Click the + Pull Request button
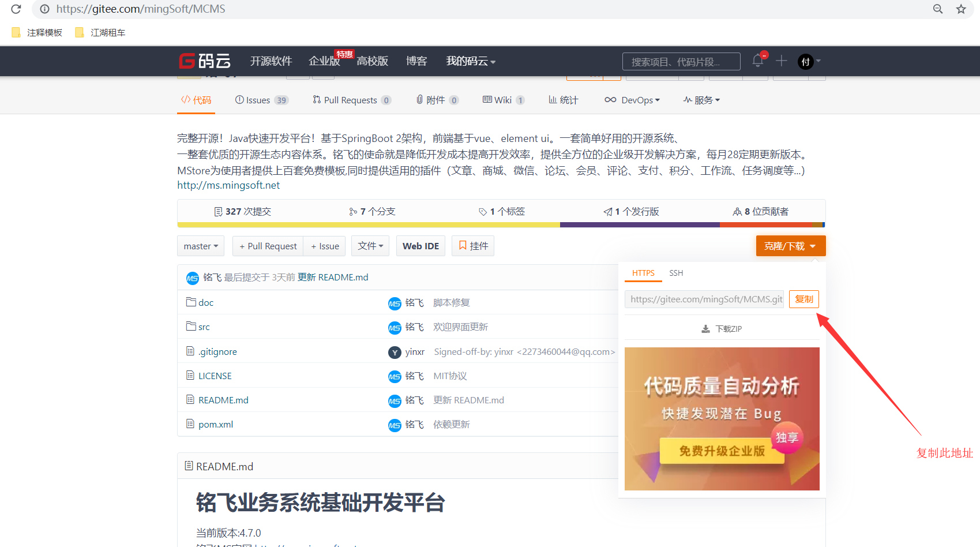980x547 pixels. [268, 246]
